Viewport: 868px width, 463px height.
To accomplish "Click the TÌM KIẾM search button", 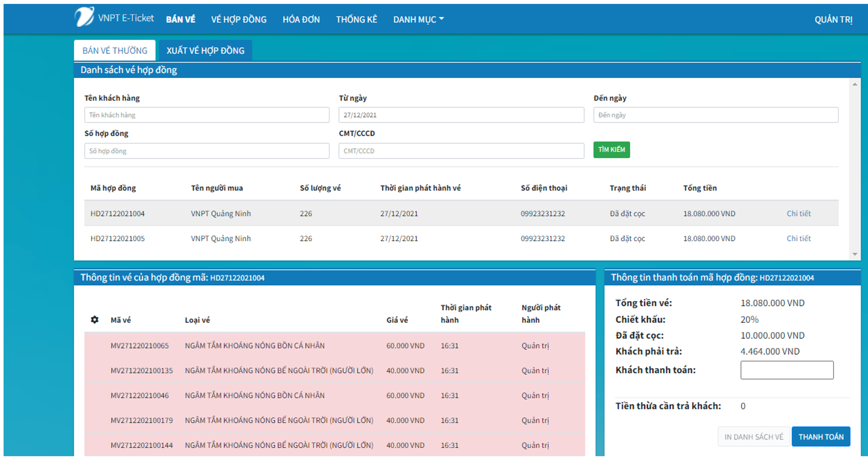I will click(x=611, y=150).
